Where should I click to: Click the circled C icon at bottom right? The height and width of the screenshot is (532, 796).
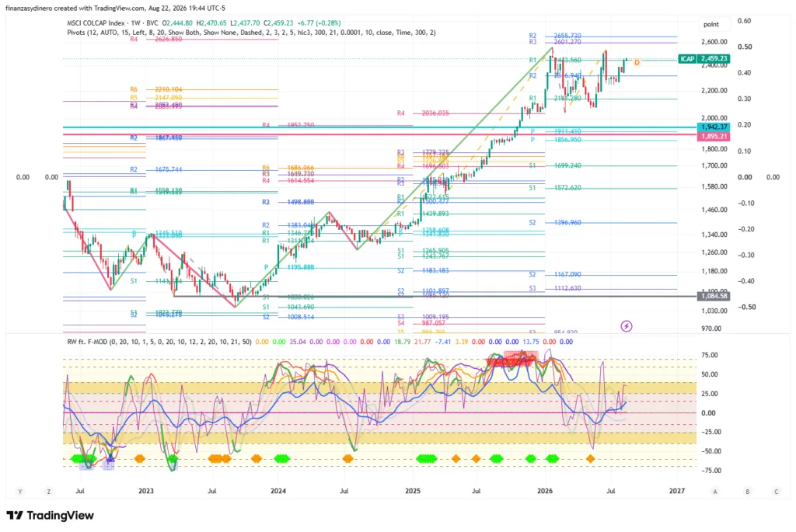[x=777, y=492]
